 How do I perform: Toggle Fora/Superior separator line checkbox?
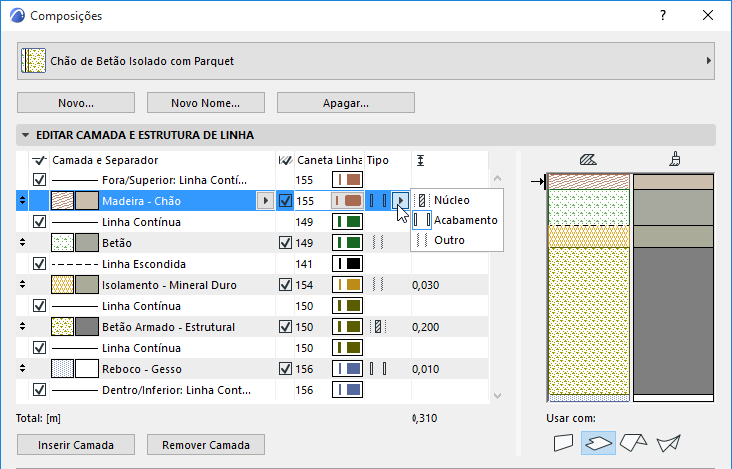coord(39,180)
